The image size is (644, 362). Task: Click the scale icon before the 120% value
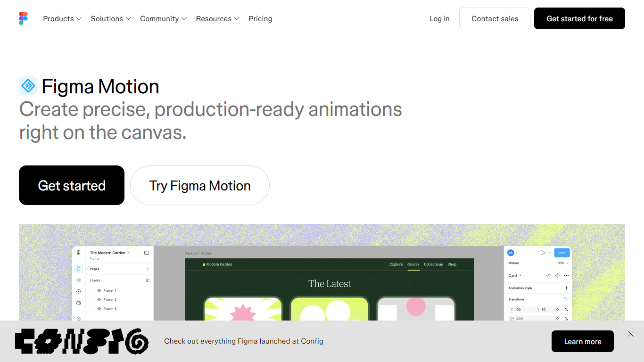click(512, 319)
